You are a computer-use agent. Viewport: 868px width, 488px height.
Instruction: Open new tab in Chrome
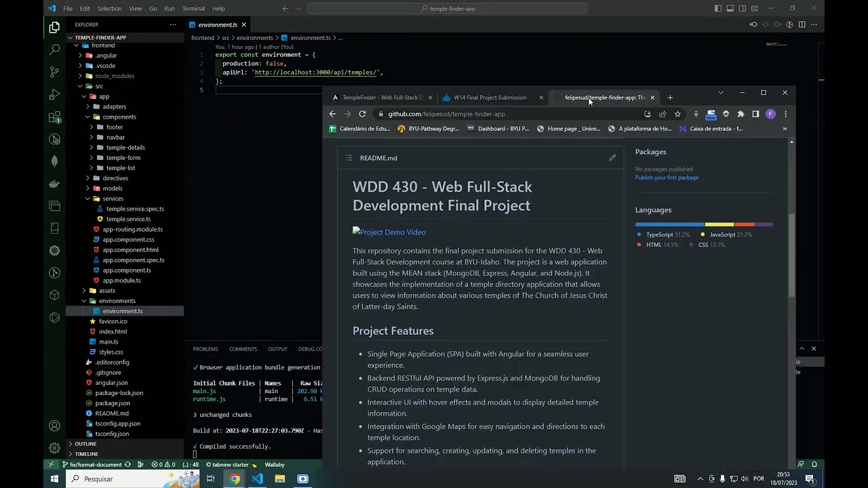[670, 98]
